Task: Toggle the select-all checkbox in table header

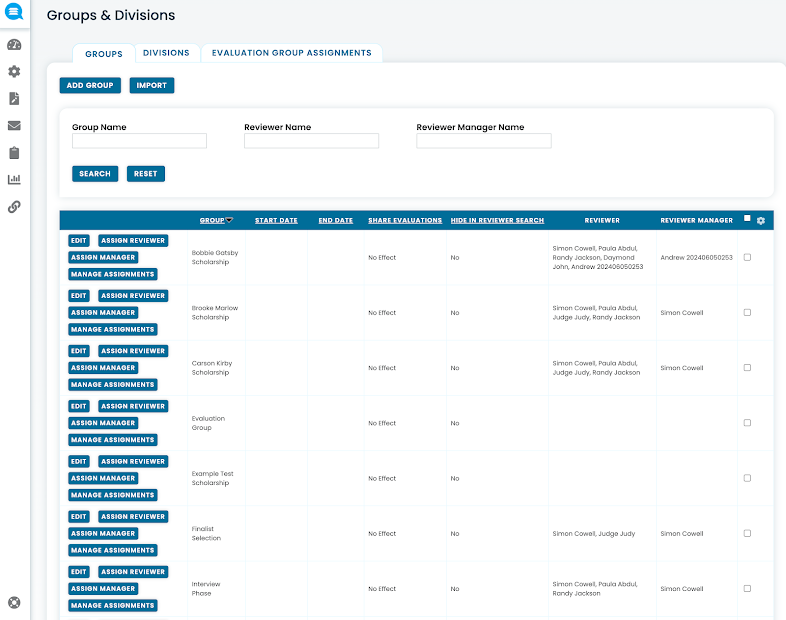Action: 747,218
